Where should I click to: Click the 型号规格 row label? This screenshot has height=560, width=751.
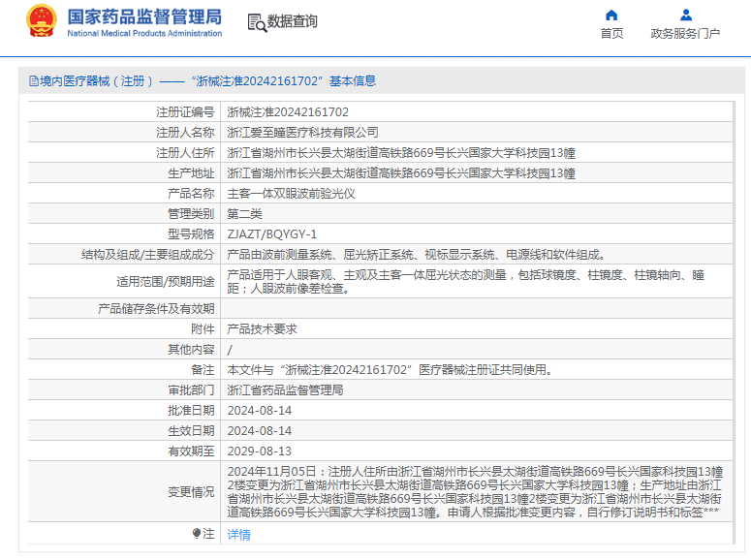pos(191,234)
